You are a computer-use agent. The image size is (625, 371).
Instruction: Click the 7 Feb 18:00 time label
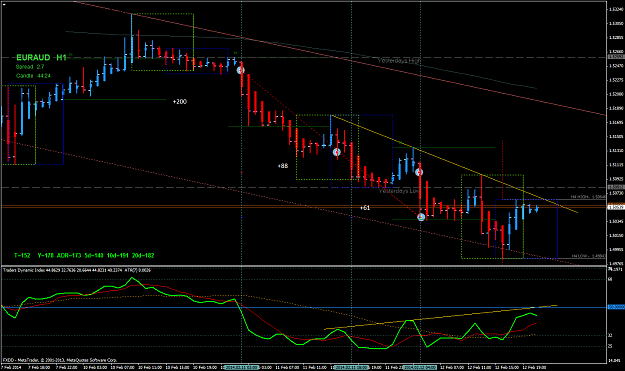pos(39,367)
